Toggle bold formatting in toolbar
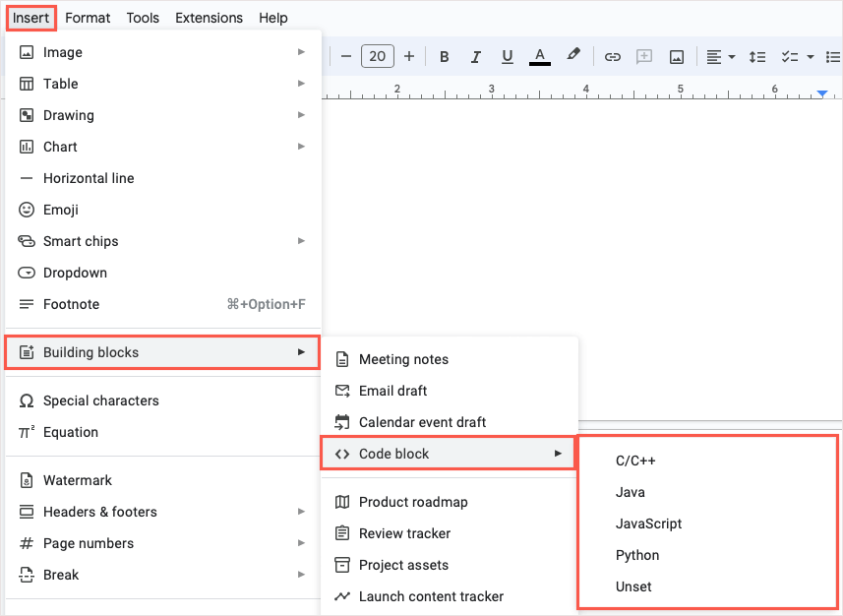The height and width of the screenshot is (616, 843). (445, 57)
